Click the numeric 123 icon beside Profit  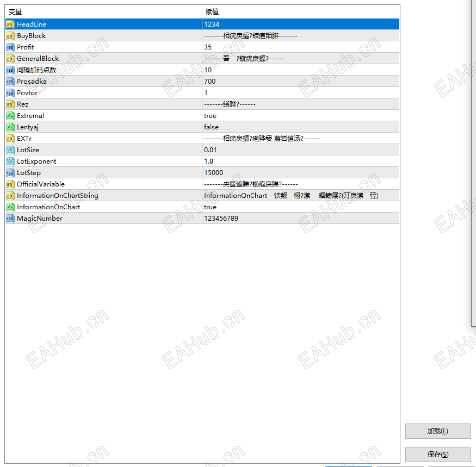9,47
